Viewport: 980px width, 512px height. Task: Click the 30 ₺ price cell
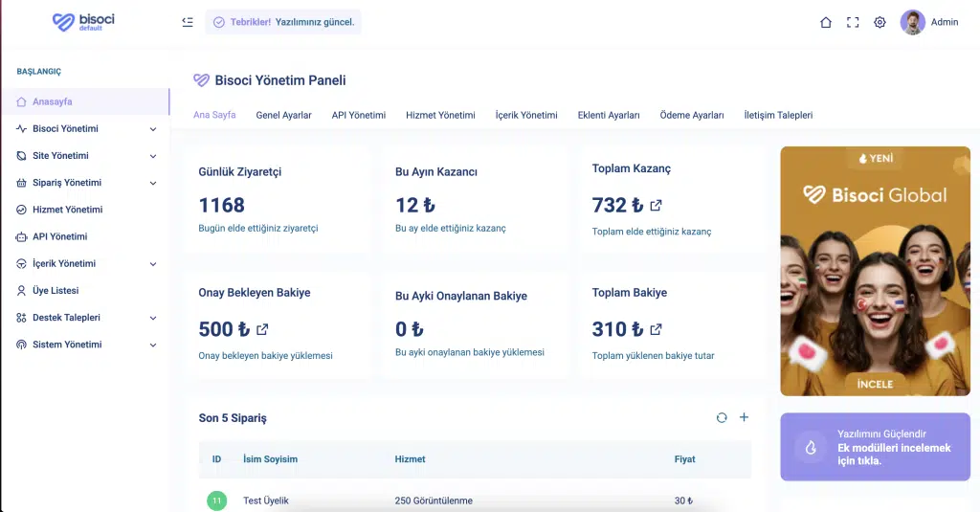pyautogui.click(x=683, y=501)
